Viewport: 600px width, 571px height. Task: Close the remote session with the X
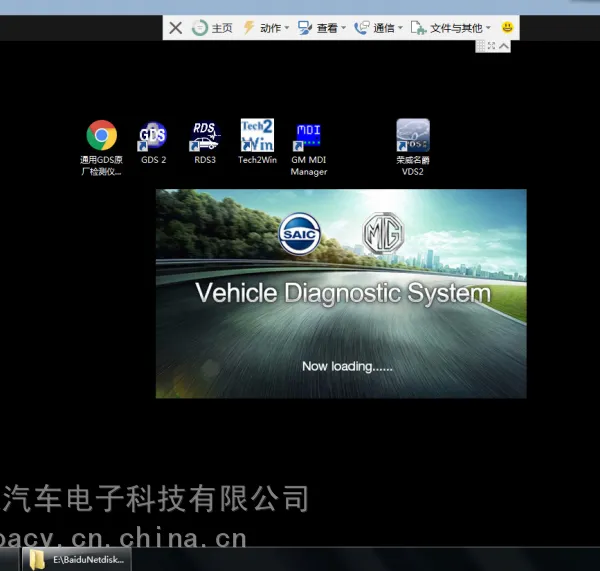176,28
